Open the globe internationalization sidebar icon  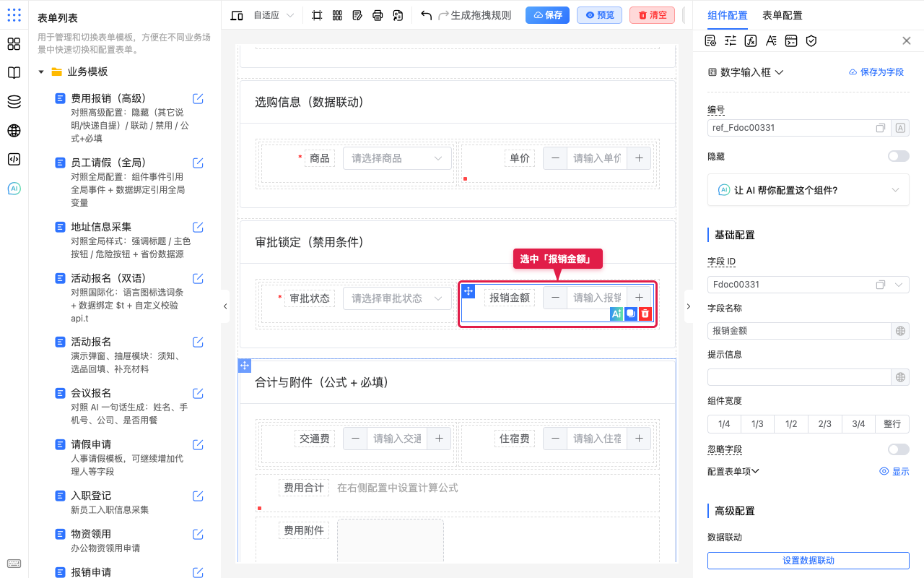click(14, 131)
